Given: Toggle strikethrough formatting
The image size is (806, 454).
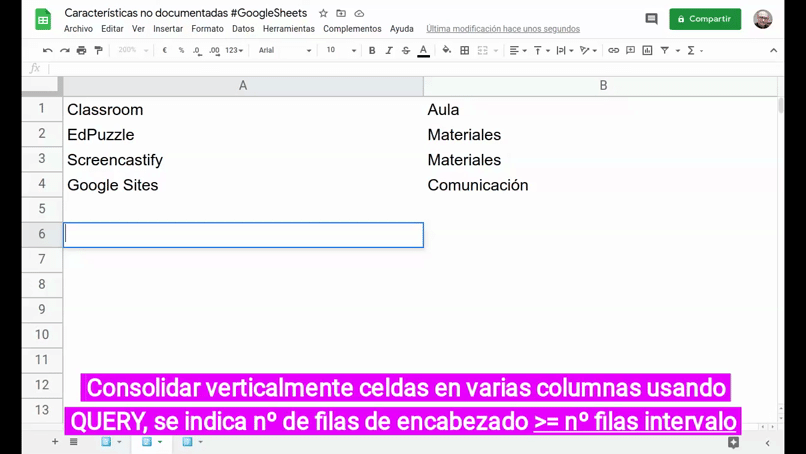Looking at the screenshot, I should point(406,50).
